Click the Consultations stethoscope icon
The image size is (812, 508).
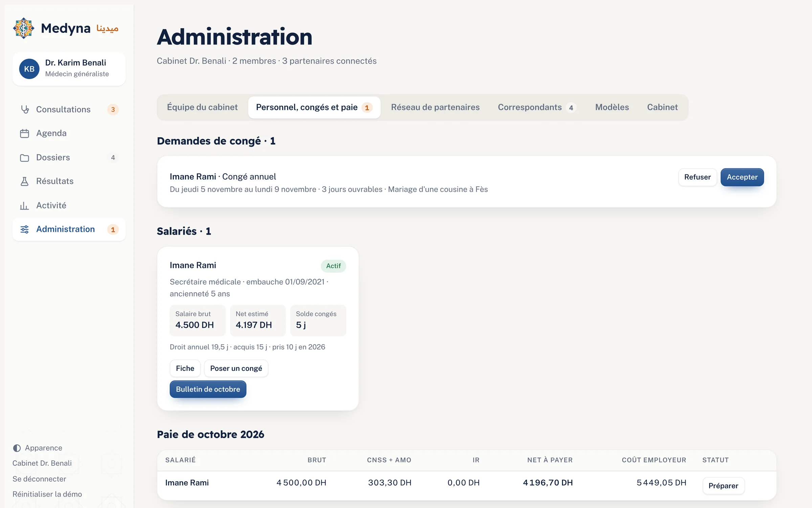(x=25, y=109)
